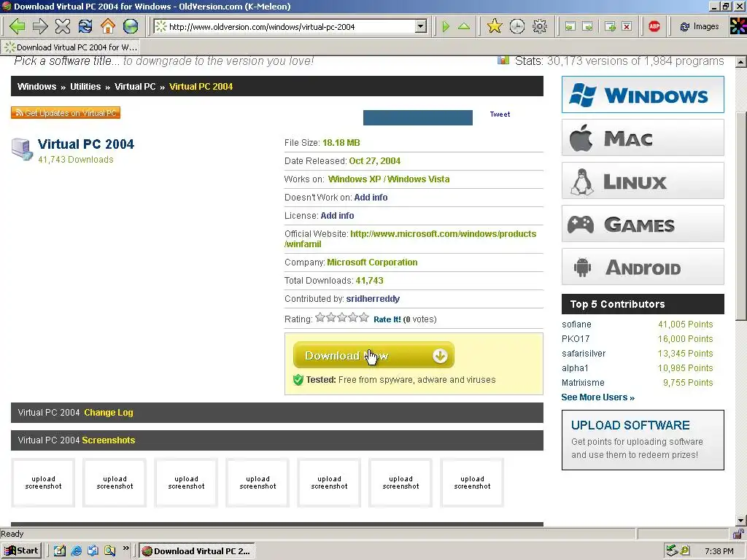This screenshot has height=560, width=747.
Task: Open the Games category banner
Action: click(x=643, y=223)
